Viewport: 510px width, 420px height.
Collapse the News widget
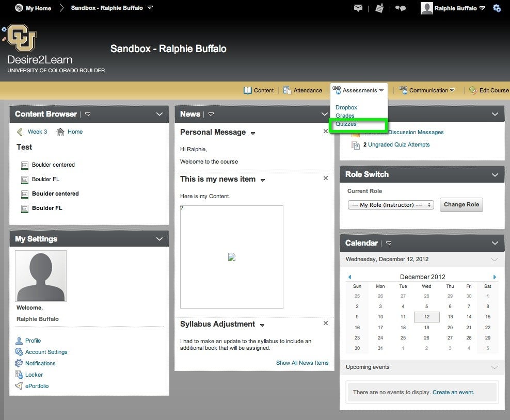point(324,114)
